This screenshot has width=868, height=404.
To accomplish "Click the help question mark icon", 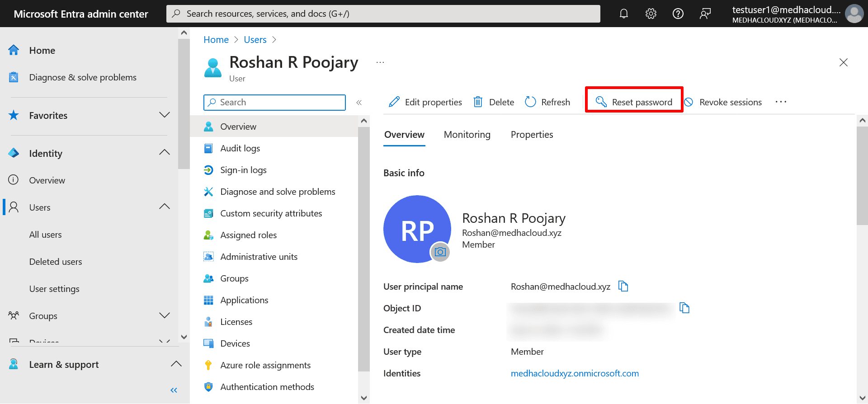I will tap(678, 14).
